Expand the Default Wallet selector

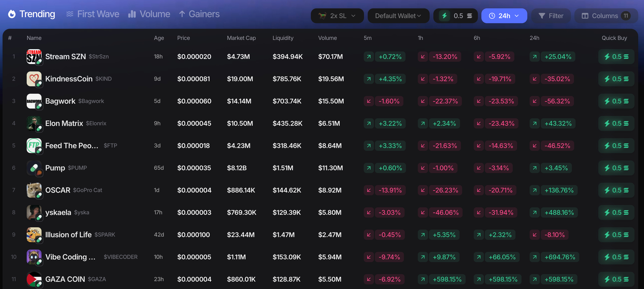(x=398, y=16)
